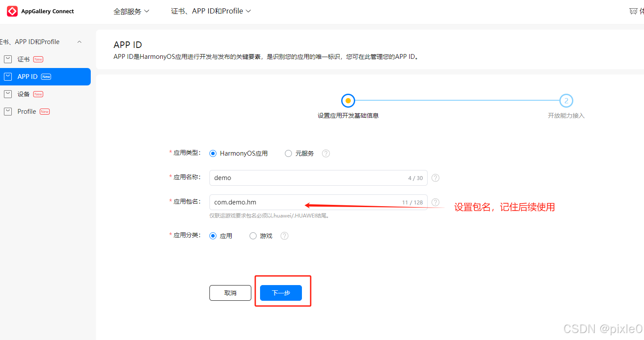Image resolution: width=644 pixels, height=340 pixels.
Task: Open the 证书 sidebar item
Action: 45,59
